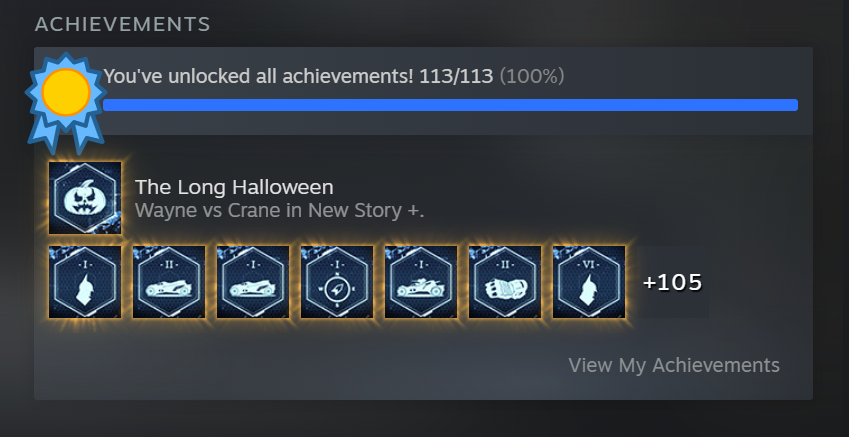The height and width of the screenshot is (437, 849).
Task: Click the 113/113 achievement count
Action: pos(456,76)
